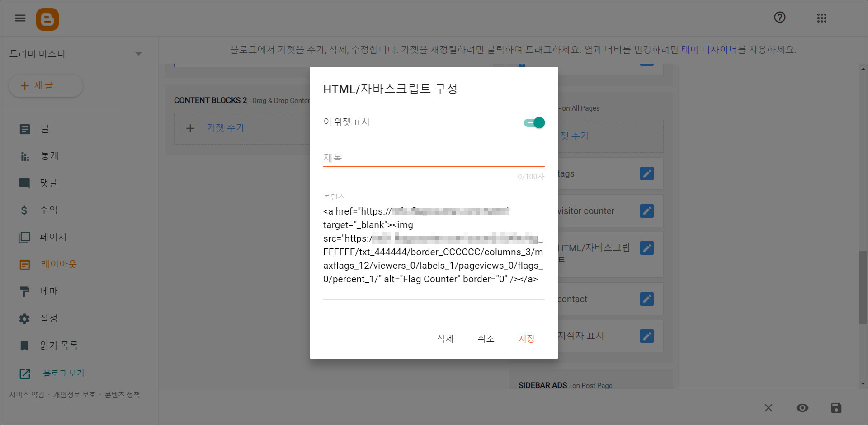Open the 개인정보 보호 privacy link
The height and width of the screenshot is (425, 868).
[x=75, y=395]
